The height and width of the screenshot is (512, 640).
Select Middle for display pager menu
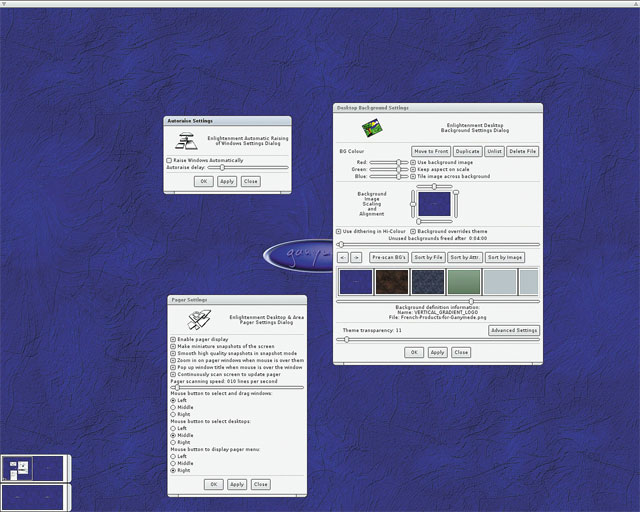pyautogui.click(x=173, y=463)
